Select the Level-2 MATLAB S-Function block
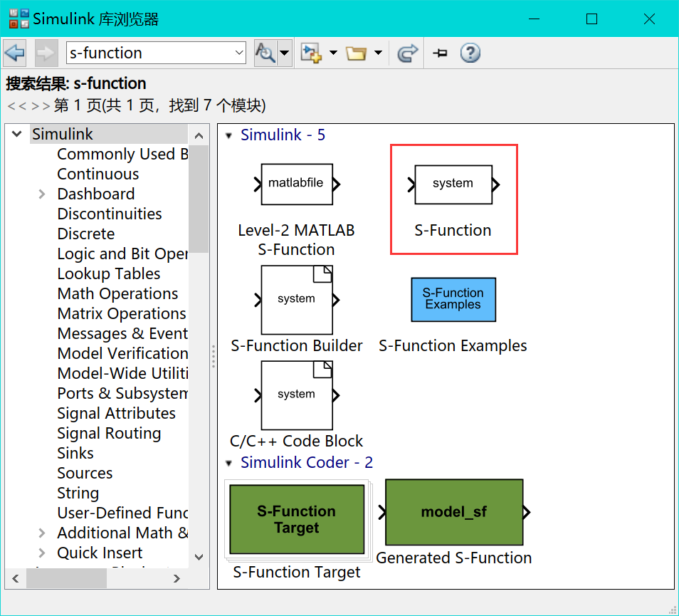 [x=297, y=184]
